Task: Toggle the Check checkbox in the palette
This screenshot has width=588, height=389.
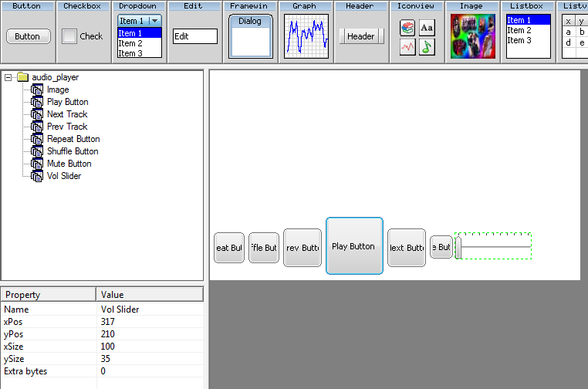Action: [x=69, y=36]
